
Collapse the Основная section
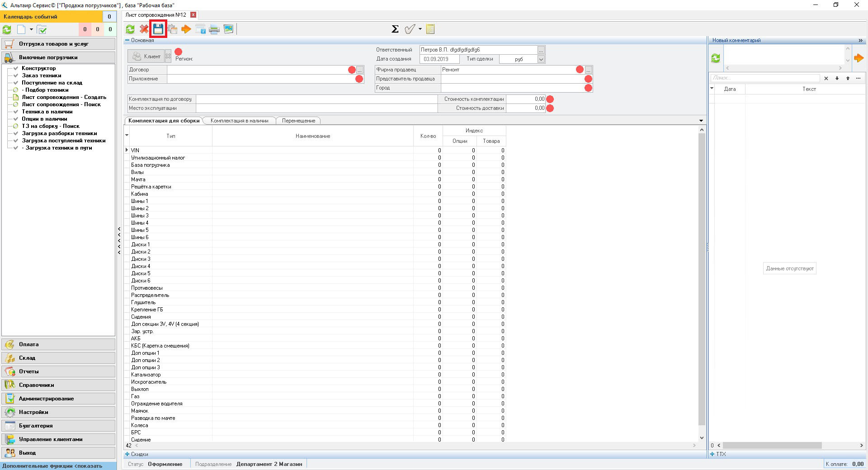[127, 41]
